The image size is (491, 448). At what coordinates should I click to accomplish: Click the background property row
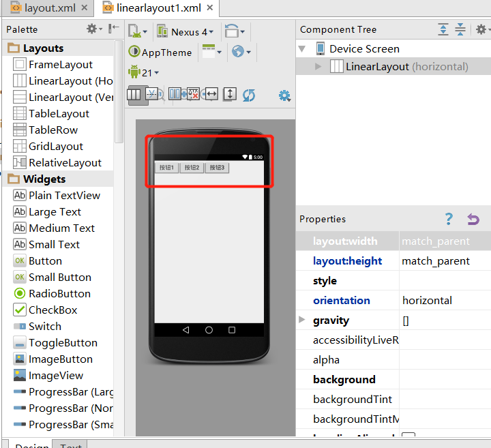click(x=393, y=379)
